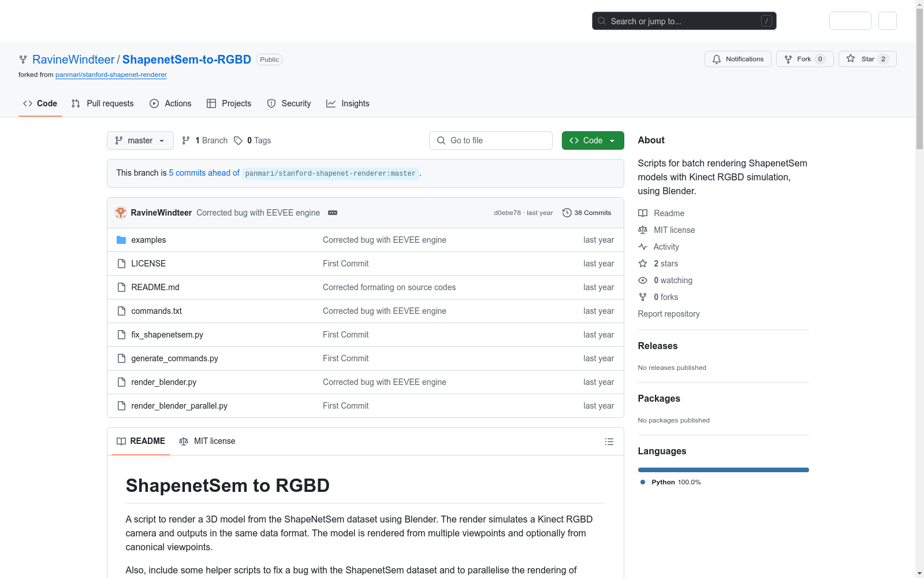Open the Security tab
924x578 pixels.
tap(289, 103)
